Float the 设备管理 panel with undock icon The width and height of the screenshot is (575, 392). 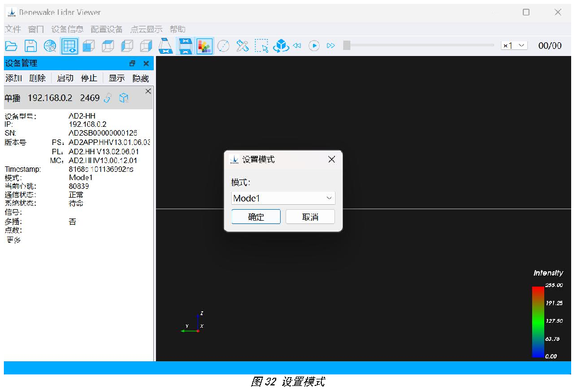132,64
